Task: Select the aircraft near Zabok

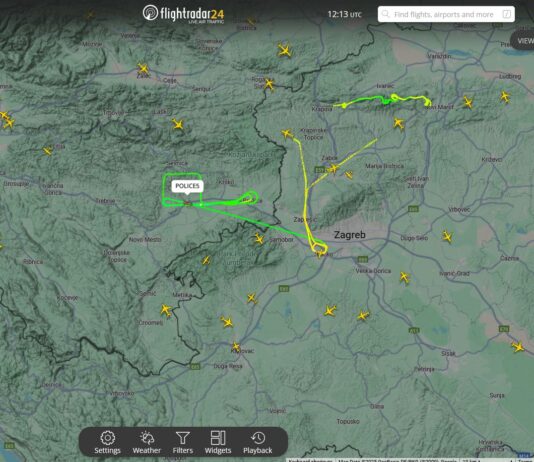Action: 333,169
